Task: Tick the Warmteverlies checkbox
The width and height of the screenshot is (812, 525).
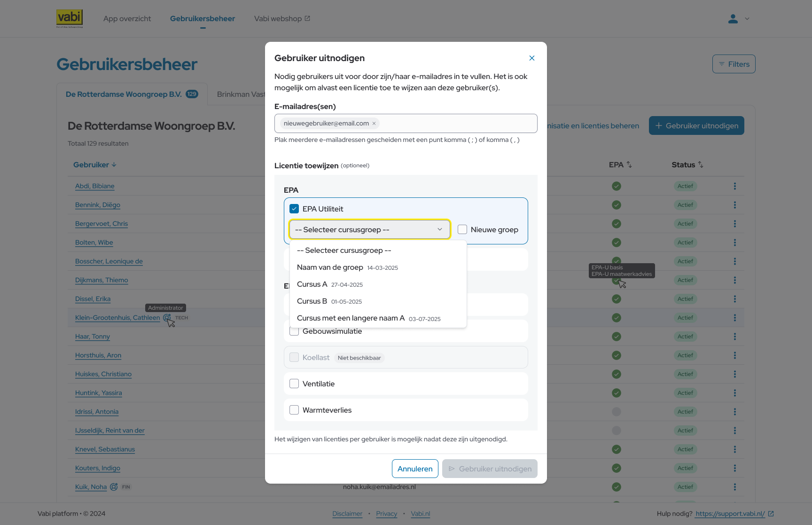Action: [294, 410]
